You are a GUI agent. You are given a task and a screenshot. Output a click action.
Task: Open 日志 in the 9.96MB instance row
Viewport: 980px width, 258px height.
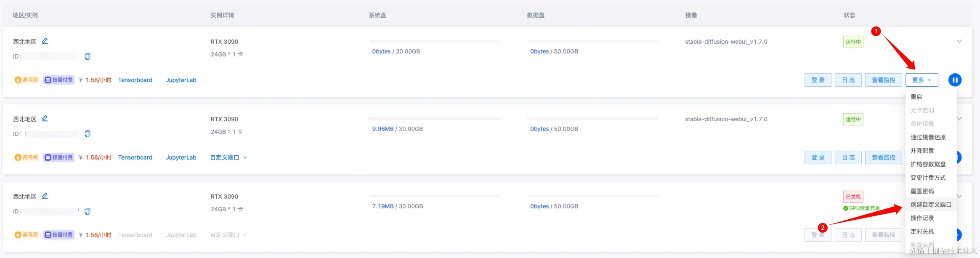(x=848, y=157)
